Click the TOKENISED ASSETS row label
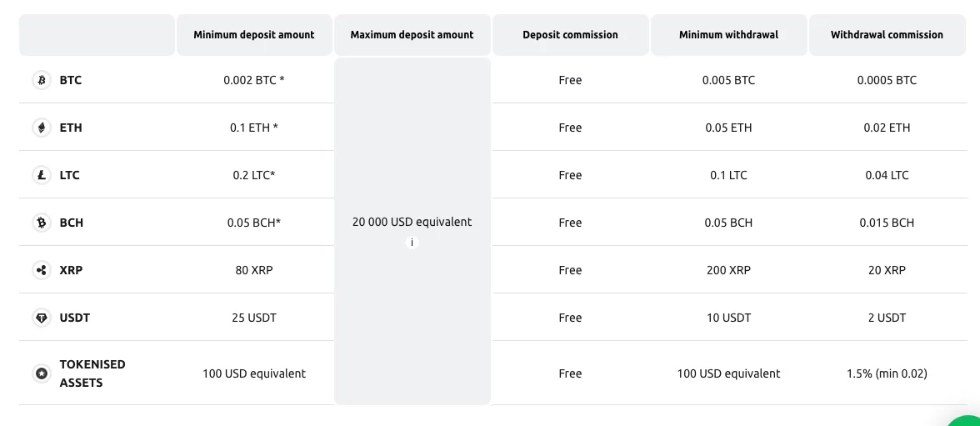 (92, 373)
